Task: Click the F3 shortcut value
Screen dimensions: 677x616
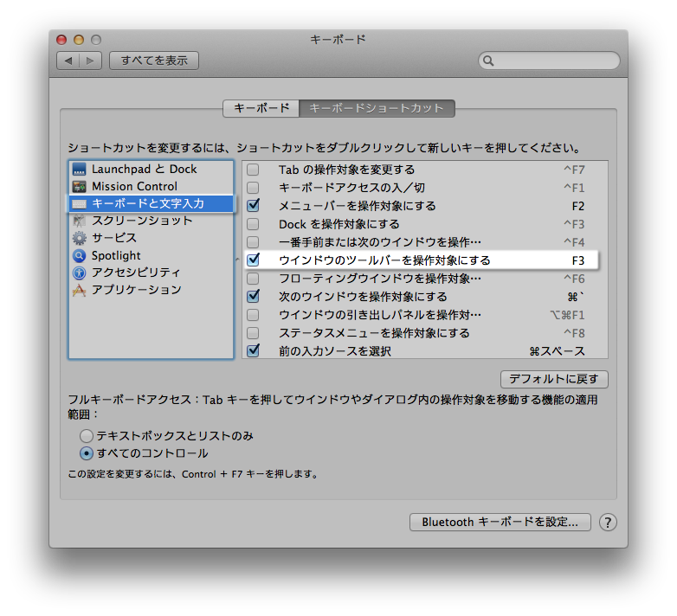Action: tap(578, 260)
